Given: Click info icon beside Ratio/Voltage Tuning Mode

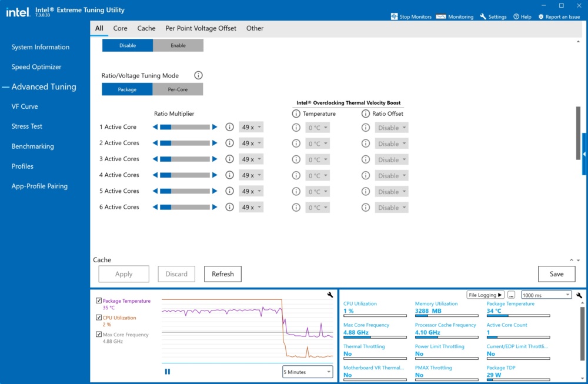Looking at the screenshot, I should click(x=198, y=75).
